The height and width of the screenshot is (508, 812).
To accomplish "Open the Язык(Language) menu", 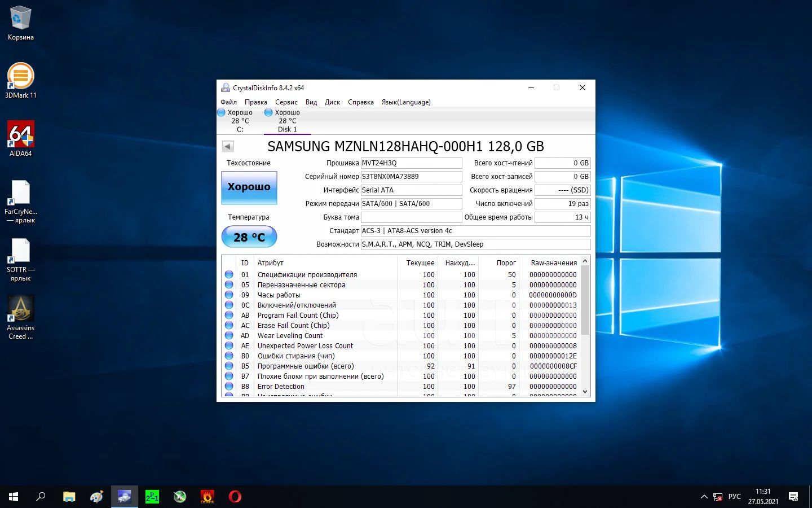I will tap(406, 102).
